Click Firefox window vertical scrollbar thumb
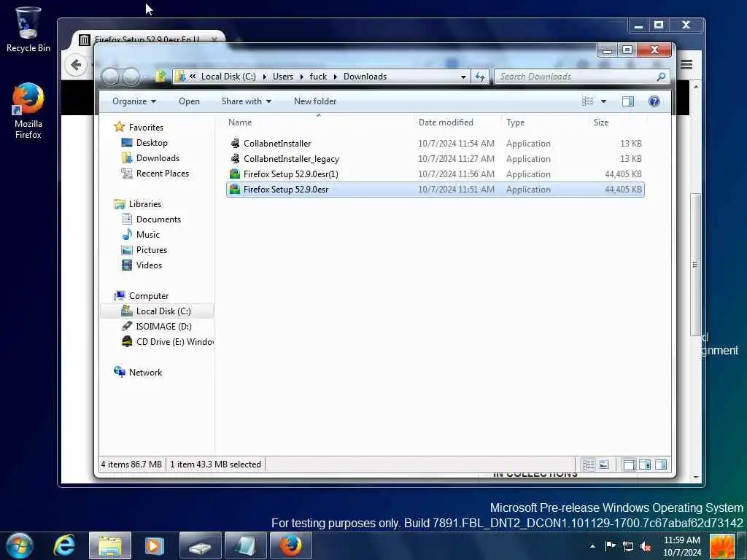The image size is (747, 560). (695, 265)
